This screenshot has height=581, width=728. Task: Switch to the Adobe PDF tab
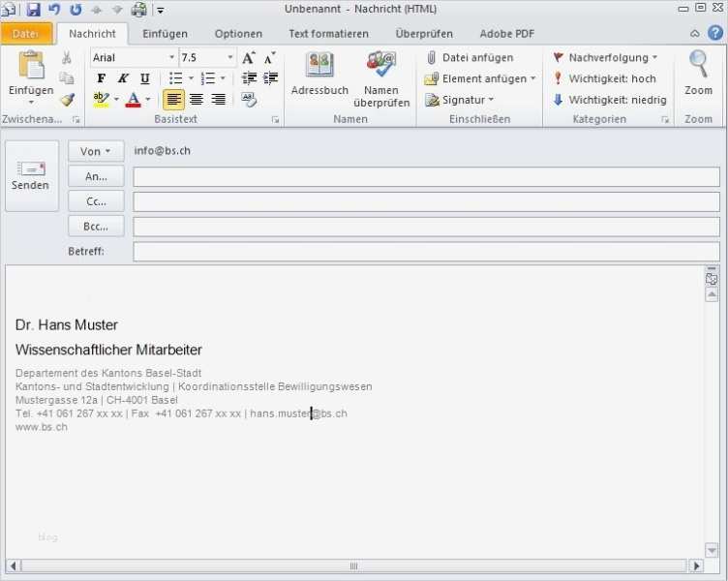click(x=506, y=34)
